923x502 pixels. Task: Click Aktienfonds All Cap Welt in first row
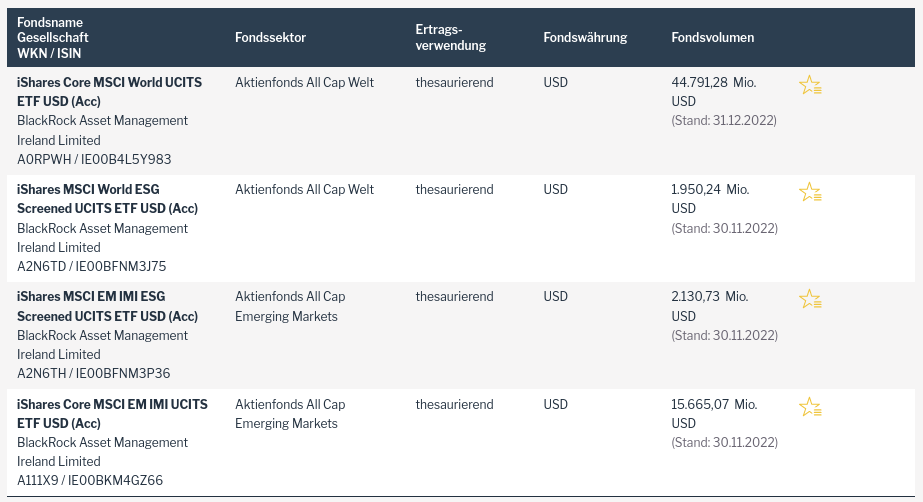click(304, 83)
